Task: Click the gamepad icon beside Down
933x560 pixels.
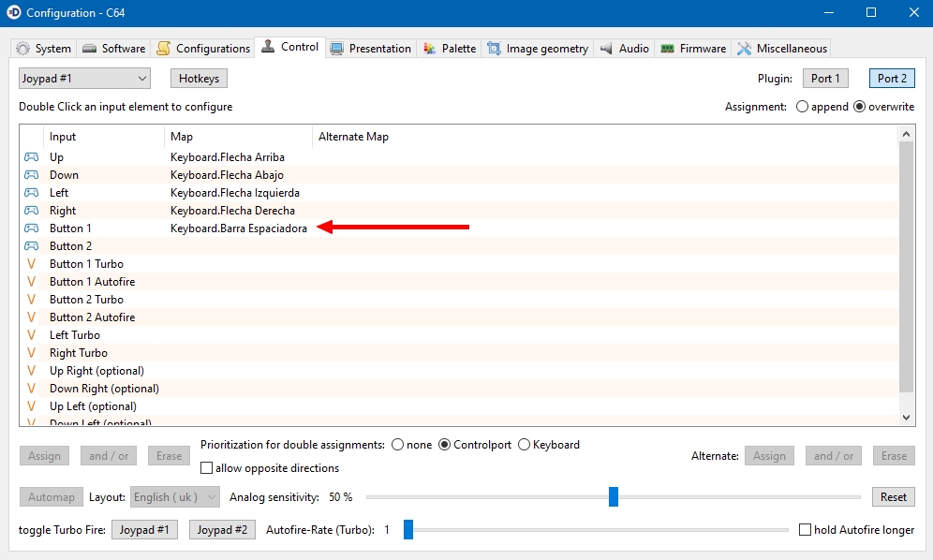Action: [x=31, y=175]
